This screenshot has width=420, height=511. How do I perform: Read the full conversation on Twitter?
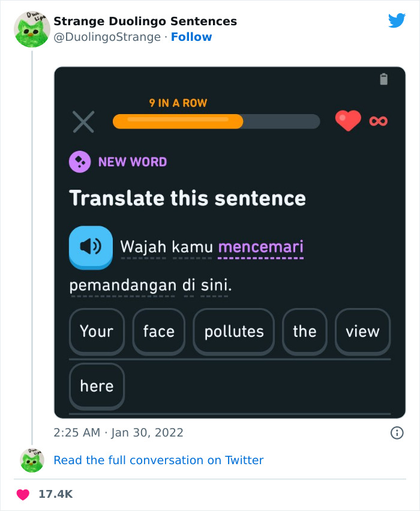tap(158, 460)
